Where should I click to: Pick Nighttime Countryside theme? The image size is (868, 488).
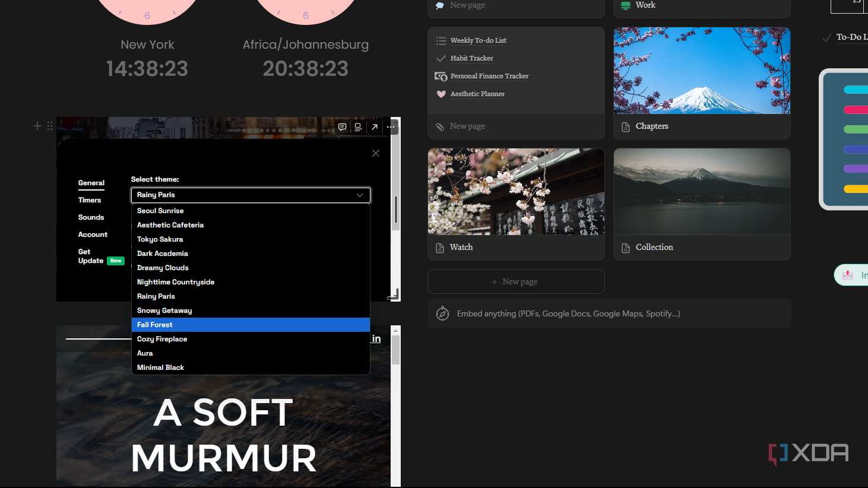pyautogui.click(x=251, y=282)
